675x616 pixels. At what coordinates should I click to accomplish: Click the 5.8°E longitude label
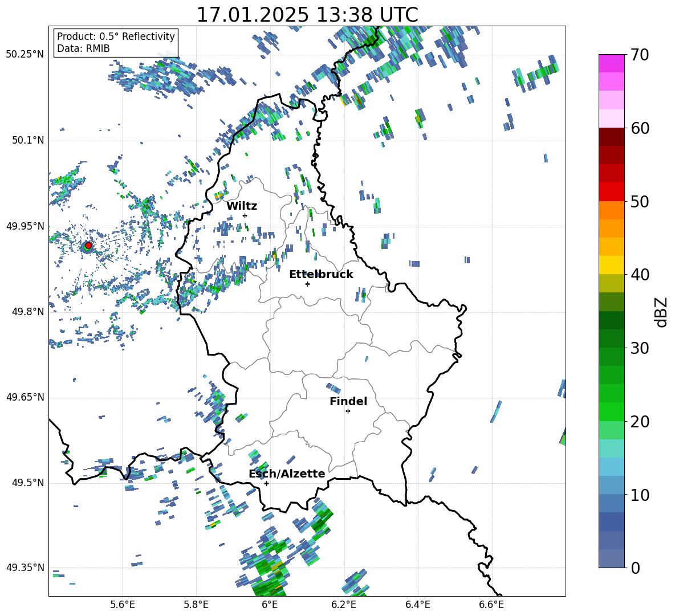(x=196, y=605)
